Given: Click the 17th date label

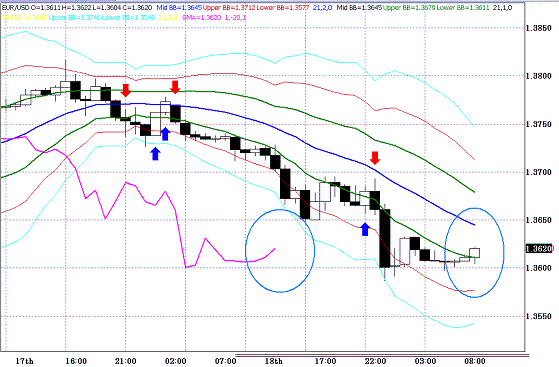Looking at the screenshot, I should pos(25,361).
